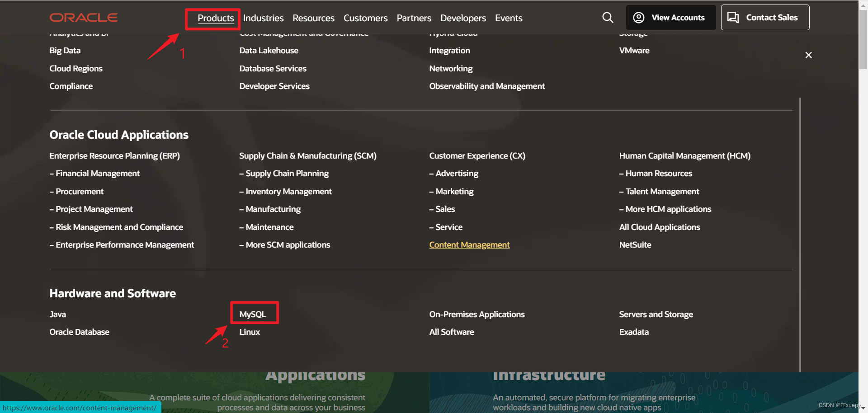This screenshot has height=413, width=868.
Task: Open the Sales link under CX
Action: click(442, 209)
